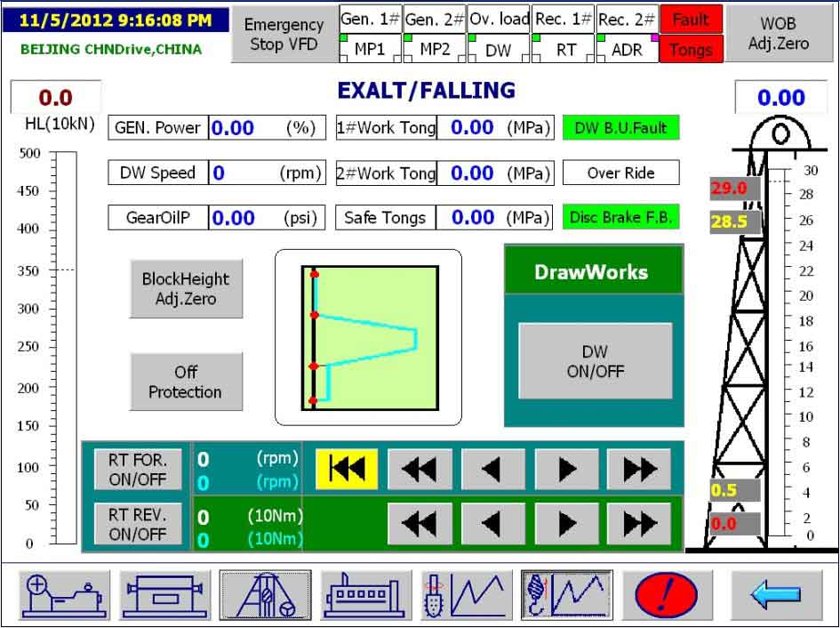Toggle RT REV. ON/OFF
The width and height of the screenshot is (840, 628).
[x=138, y=524]
